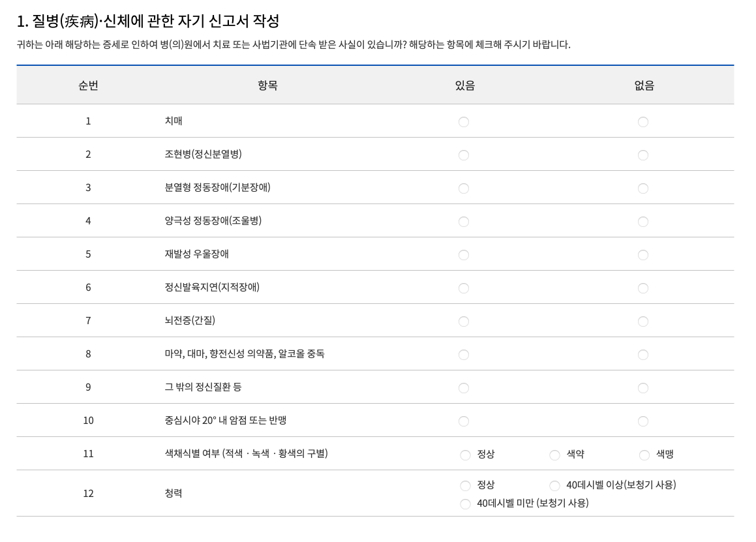Select '없음' for 중심시야 20° 항목
The width and height of the screenshot is (756, 542).
click(x=643, y=421)
